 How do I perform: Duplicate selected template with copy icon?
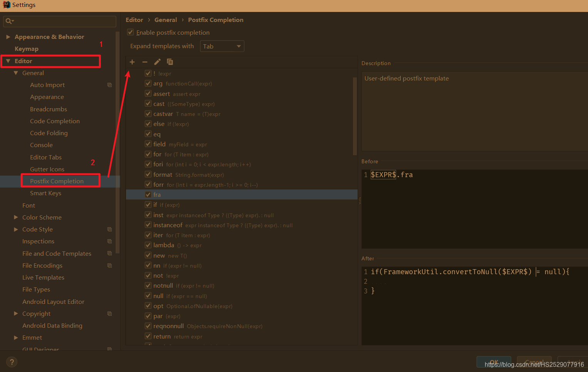click(170, 62)
